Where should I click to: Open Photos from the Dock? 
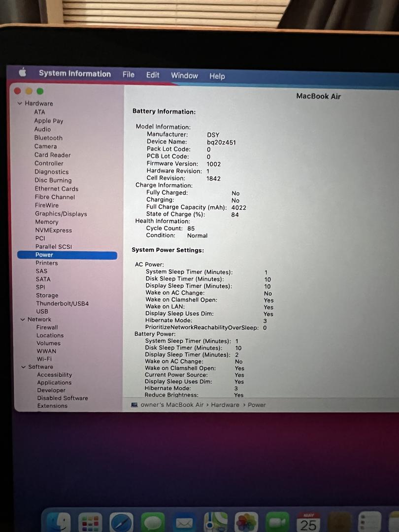click(x=247, y=523)
